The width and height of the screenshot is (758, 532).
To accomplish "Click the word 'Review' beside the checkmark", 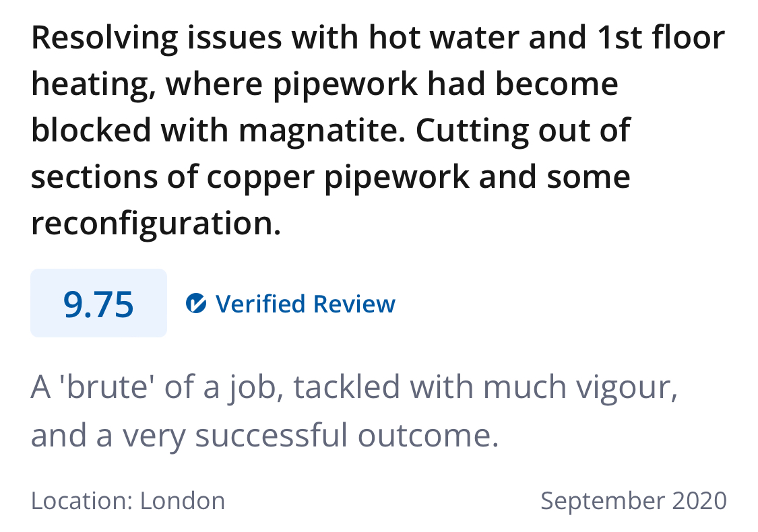I will (x=354, y=304).
